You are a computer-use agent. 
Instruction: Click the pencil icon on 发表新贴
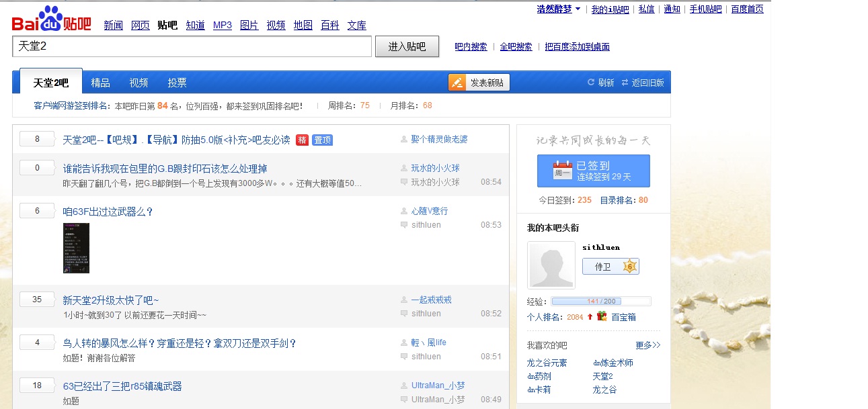(x=458, y=83)
